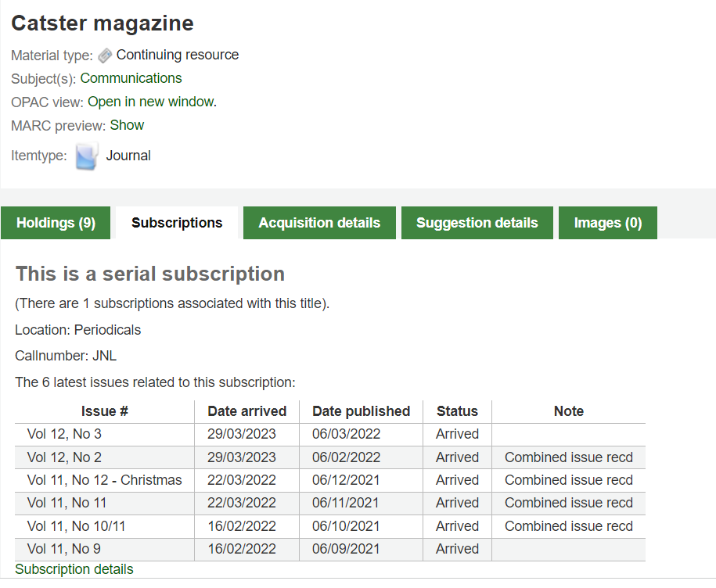Click the Date published column header

[360, 411]
